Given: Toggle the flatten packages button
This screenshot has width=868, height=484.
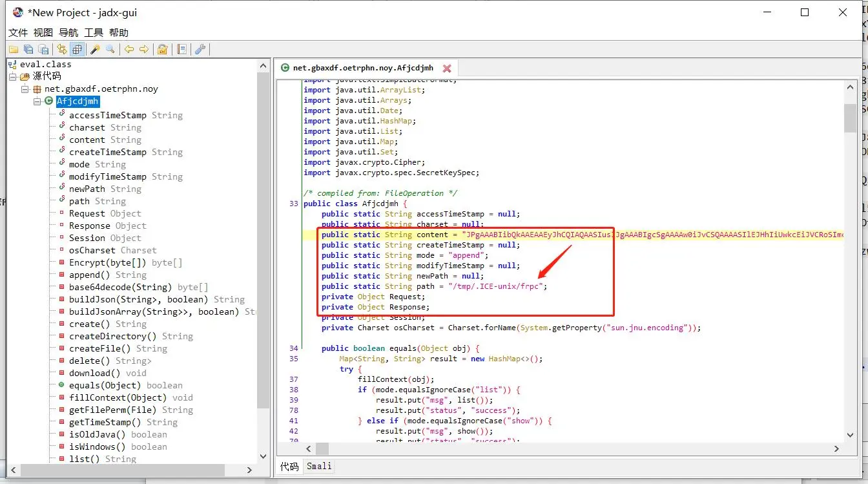Looking at the screenshot, I should point(77,49).
